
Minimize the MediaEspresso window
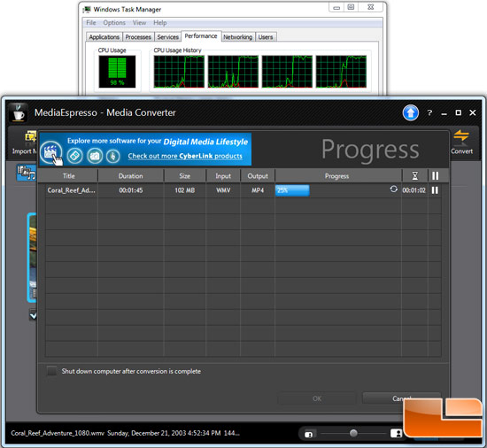pos(444,113)
